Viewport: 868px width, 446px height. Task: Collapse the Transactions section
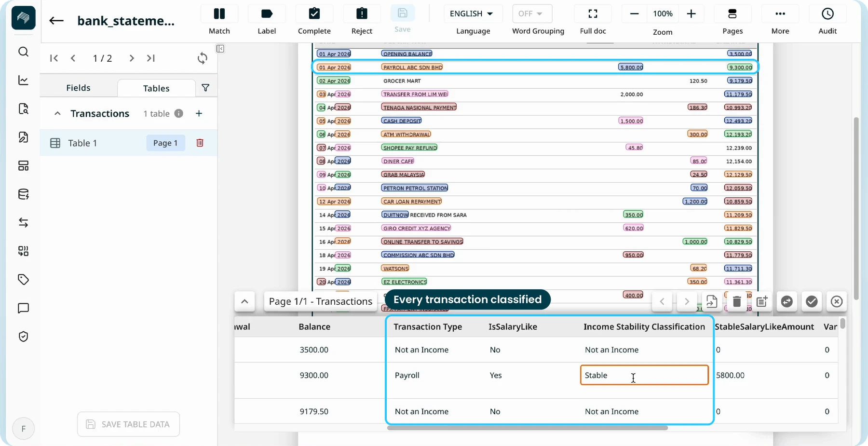(x=57, y=113)
